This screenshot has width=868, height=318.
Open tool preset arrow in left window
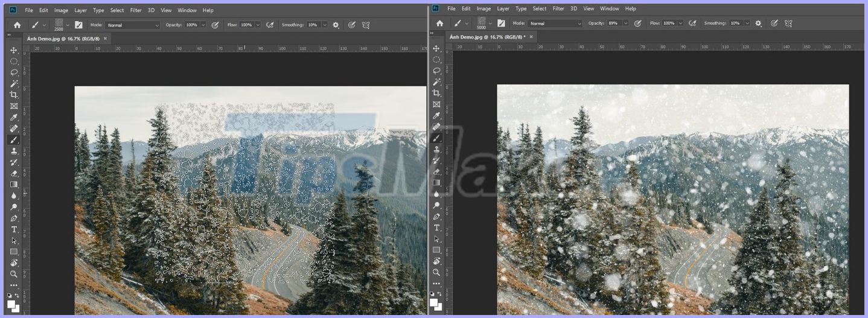tap(44, 25)
